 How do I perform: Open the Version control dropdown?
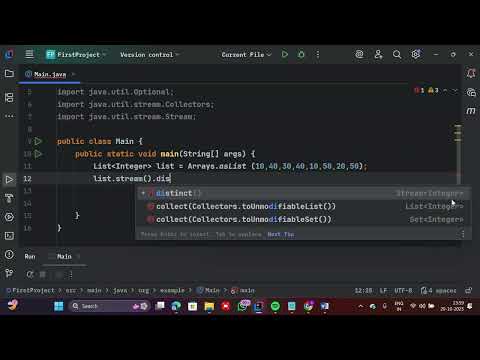[x=150, y=55]
